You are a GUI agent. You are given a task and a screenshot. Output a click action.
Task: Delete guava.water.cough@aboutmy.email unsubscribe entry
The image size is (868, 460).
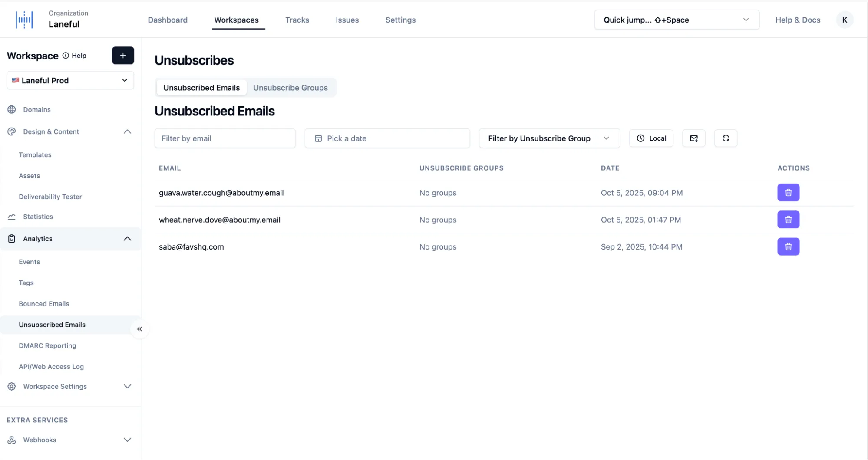788,193
